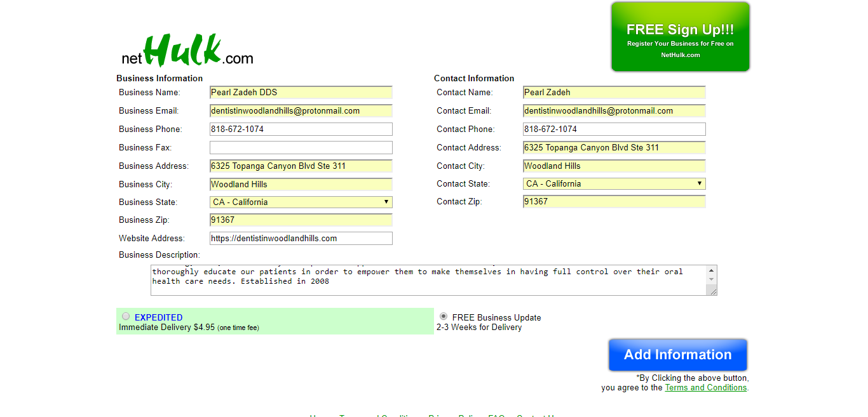Click the 'Website Address:' label
The image size is (868, 417).
click(152, 239)
